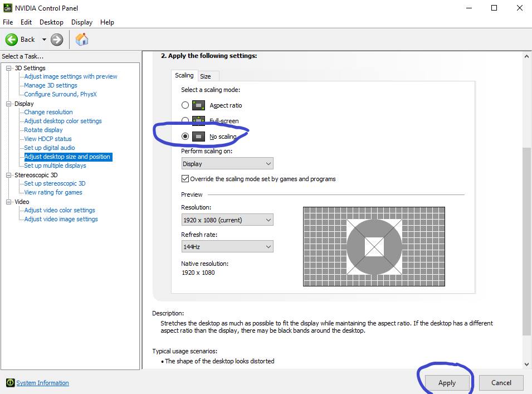Click the Aspect ratio scaling mode icon
This screenshot has width=532, height=394.
tap(198, 105)
